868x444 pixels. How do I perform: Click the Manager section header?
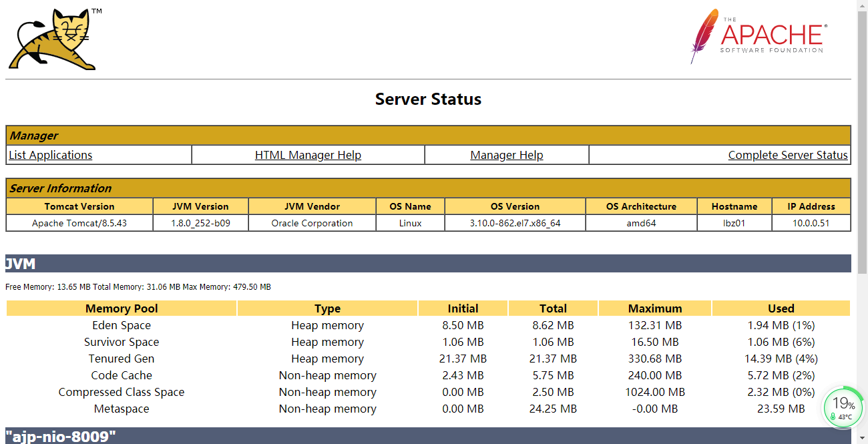(x=429, y=136)
